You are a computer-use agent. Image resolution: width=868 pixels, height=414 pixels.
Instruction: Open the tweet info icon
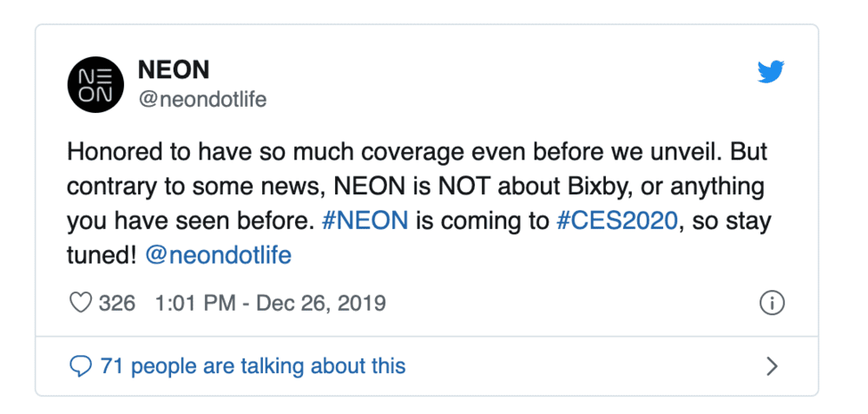click(x=772, y=303)
